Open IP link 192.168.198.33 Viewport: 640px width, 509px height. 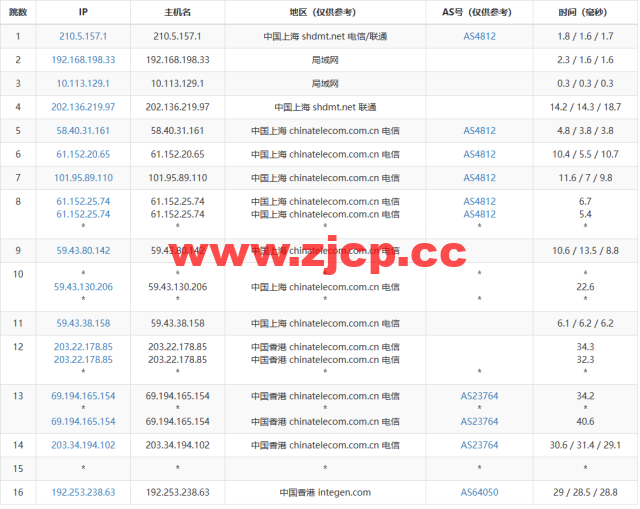pos(83,60)
